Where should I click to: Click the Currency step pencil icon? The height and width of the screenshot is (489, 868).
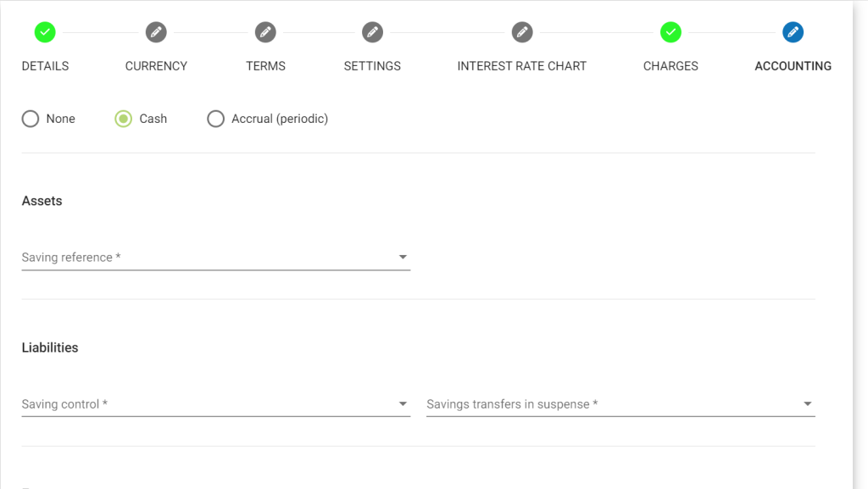tap(156, 32)
